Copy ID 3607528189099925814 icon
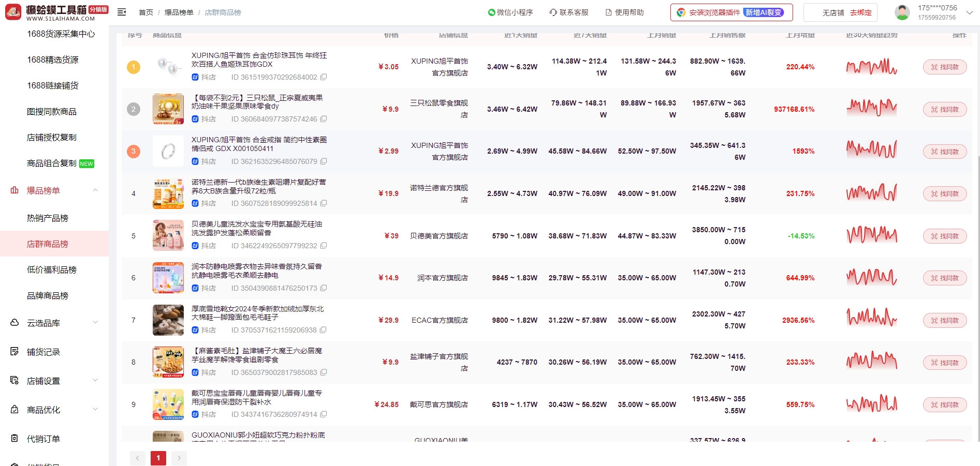The width and height of the screenshot is (980, 466). click(324, 203)
